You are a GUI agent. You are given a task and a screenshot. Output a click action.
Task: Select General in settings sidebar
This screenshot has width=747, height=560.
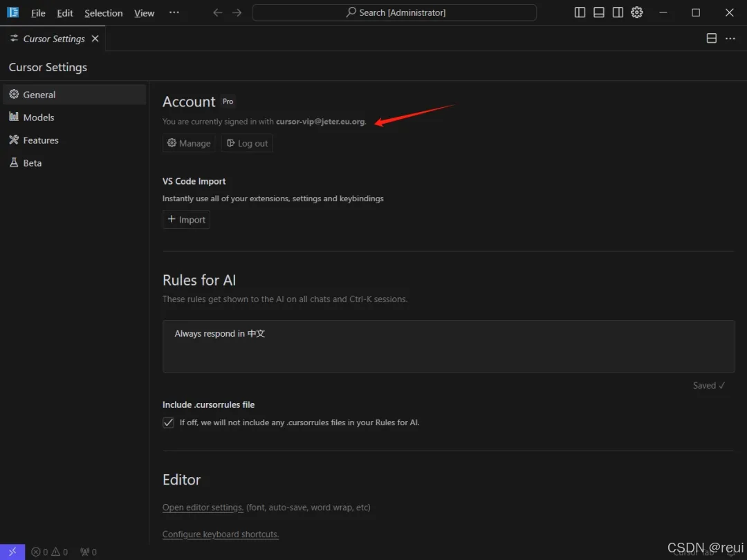(x=74, y=94)
